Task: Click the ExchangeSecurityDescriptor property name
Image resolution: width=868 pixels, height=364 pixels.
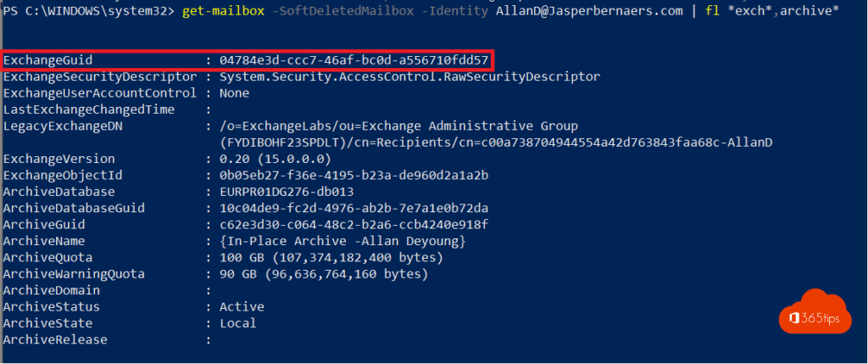Action: pos(99,77)
